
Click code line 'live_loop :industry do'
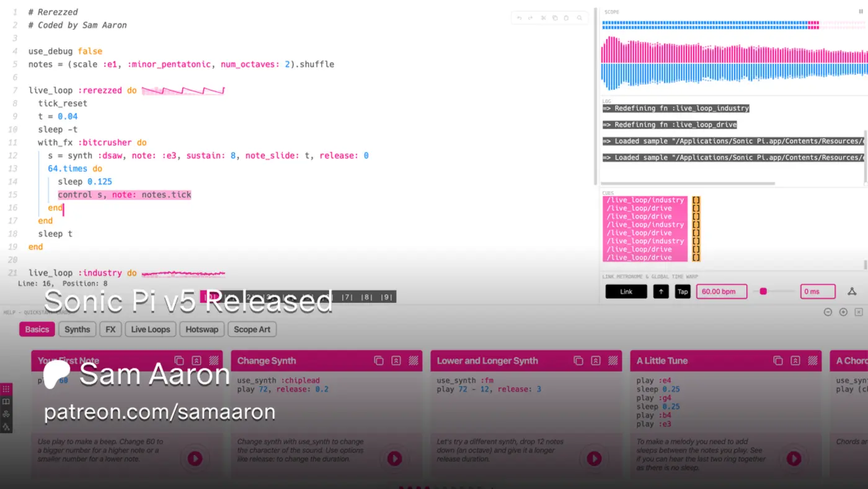82,273
